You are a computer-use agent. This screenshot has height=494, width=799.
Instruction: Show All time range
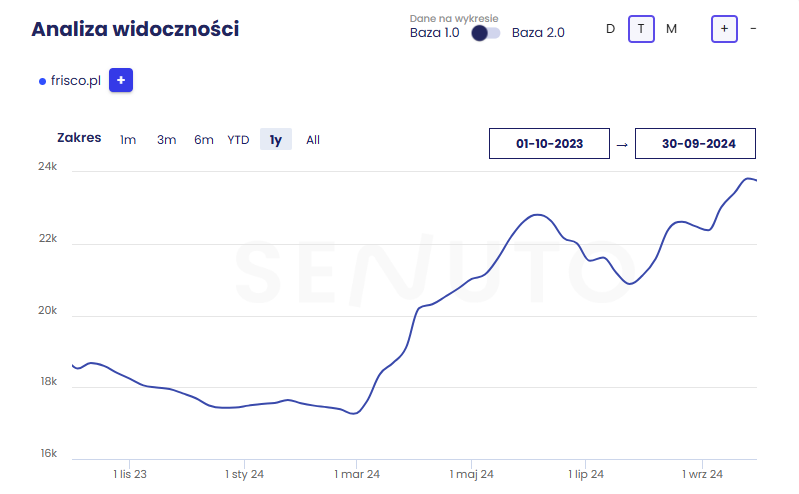tap(313, 140)
